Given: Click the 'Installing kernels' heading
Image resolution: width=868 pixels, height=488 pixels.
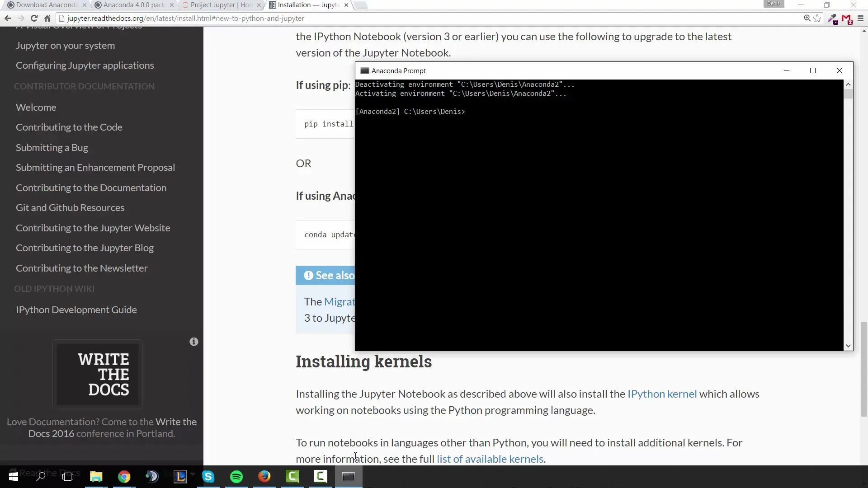Looking at the screenshot, I should 364,362.
